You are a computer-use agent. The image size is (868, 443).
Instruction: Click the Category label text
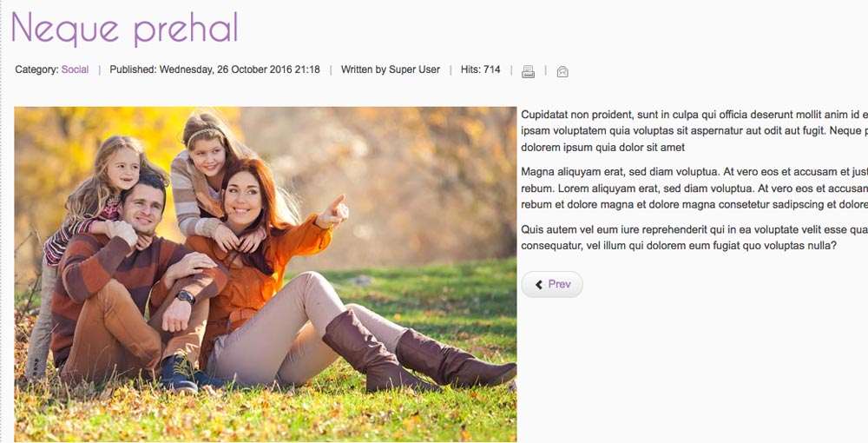pyautogui.click(x=36, y=69)
